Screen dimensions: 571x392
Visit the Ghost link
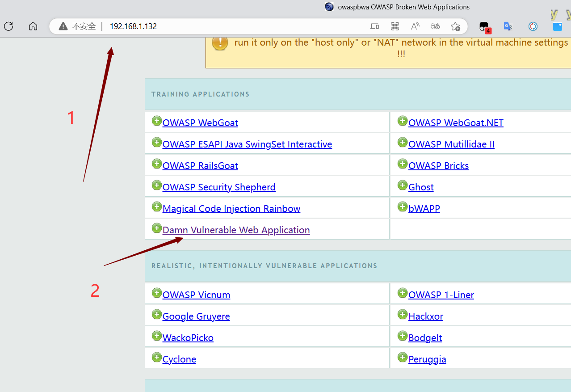pos(421,187)
